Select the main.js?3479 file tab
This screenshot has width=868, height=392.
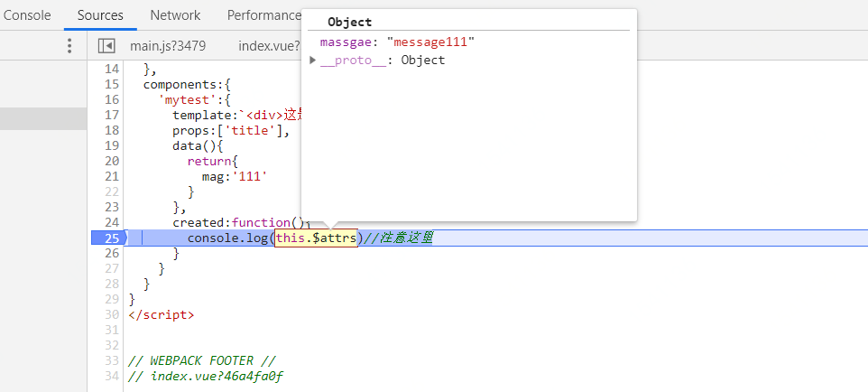pyautogui.click(x=168, y=46)
